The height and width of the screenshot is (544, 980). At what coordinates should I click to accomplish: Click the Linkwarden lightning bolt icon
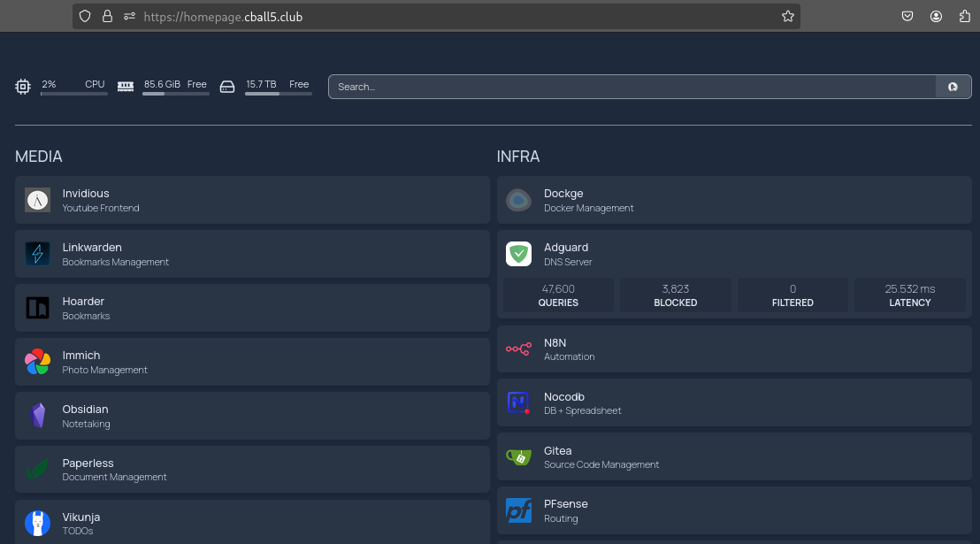37,254
